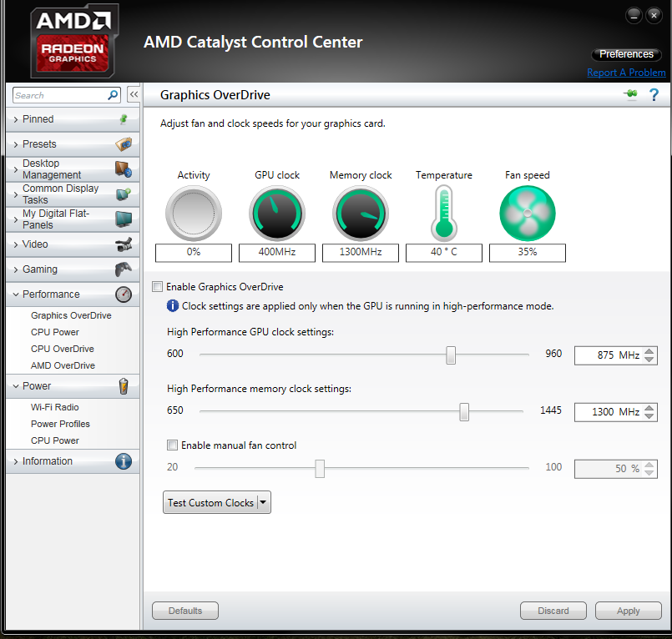Open help with the question mark icon
This screenshot has height=639, width=672.
(x=654, y=94)
